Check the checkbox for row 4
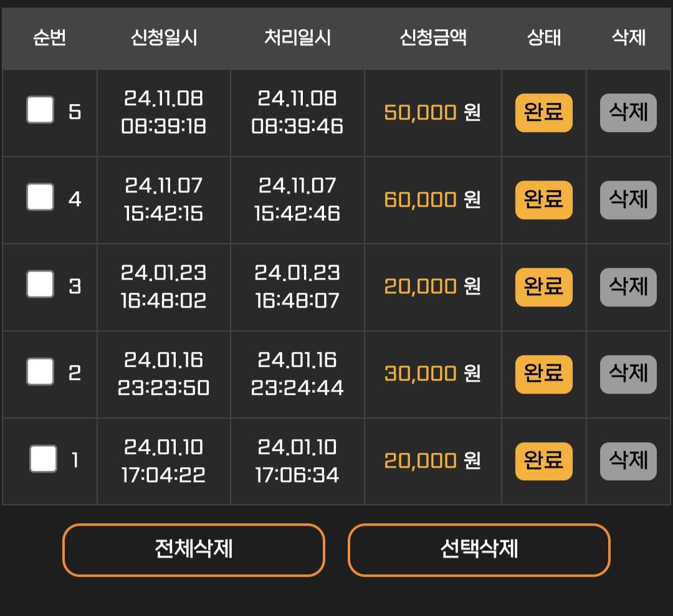The width and height of the screenshot is (673, 616). [x=41, y=197]
